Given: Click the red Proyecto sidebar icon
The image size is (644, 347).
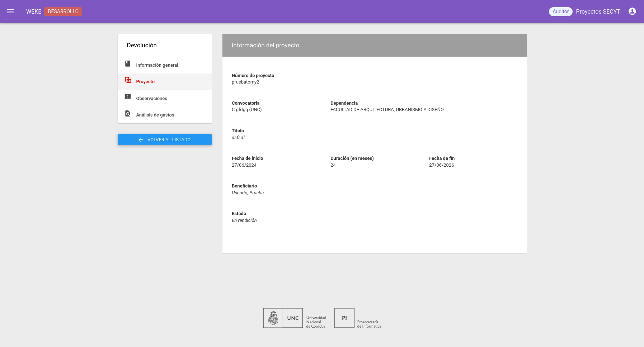Looking at the screenshot, I should coord(128,80).
